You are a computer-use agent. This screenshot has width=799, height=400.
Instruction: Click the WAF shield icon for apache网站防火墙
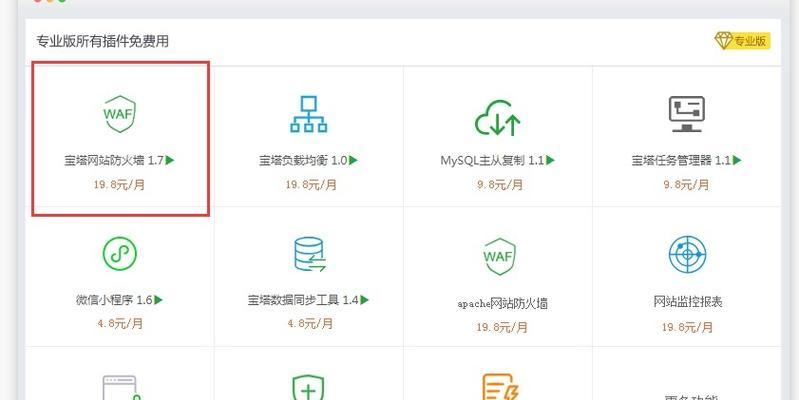(499, 256)
